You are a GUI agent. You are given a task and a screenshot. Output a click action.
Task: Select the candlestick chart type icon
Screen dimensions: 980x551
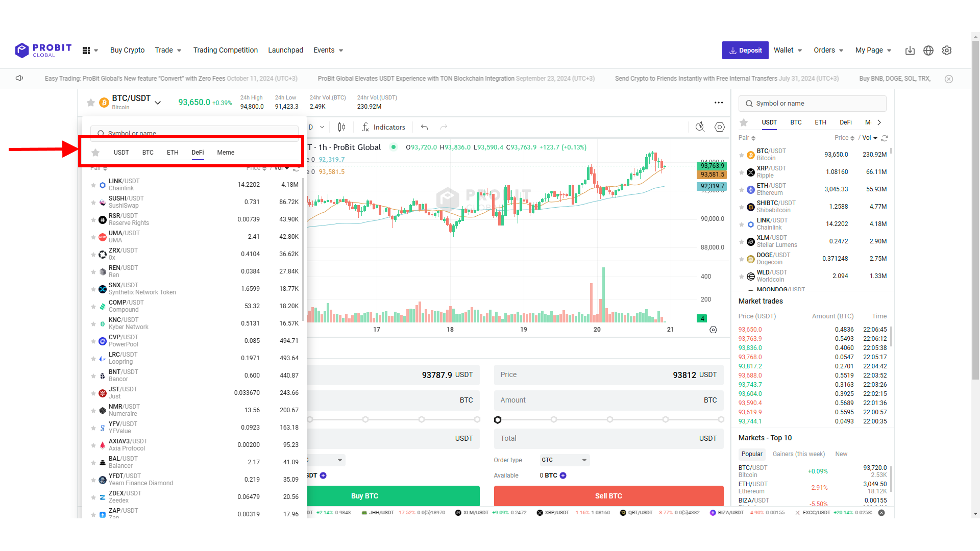pos(342,127)
